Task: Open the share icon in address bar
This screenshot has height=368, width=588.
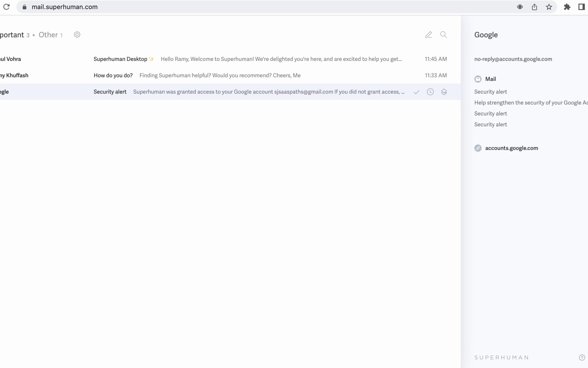Action: [534, 7]
